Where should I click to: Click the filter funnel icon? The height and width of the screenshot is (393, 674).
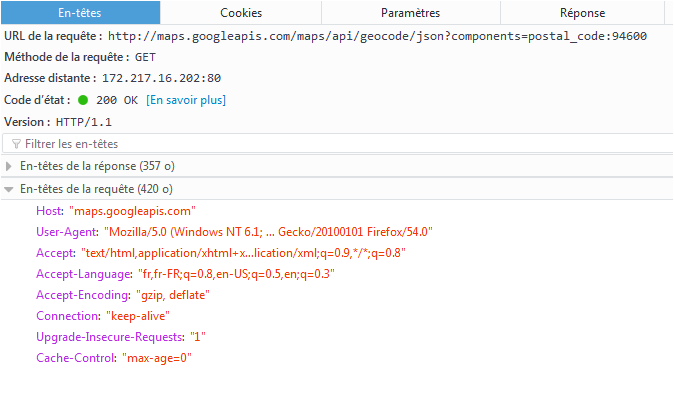point(16,144)
